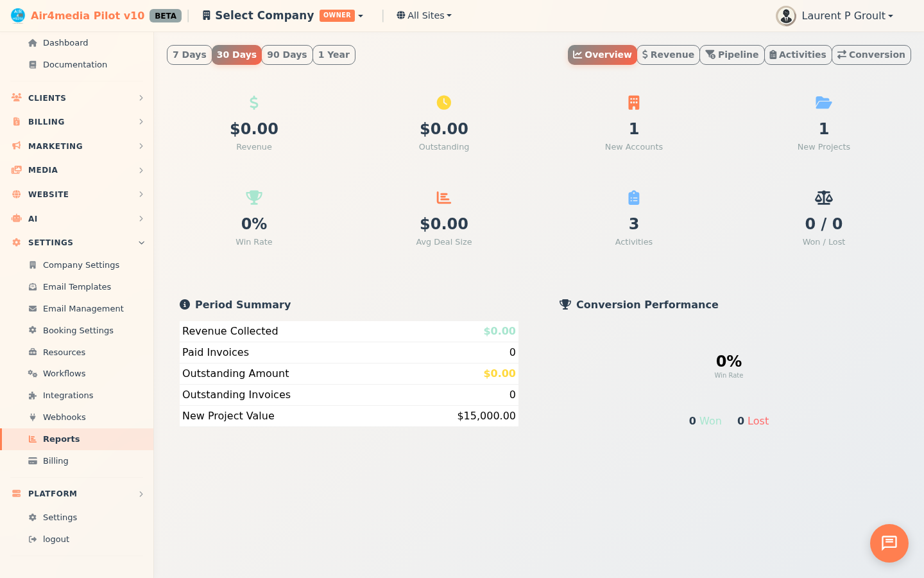Click the folder New Projects icon

click(823, 103)
